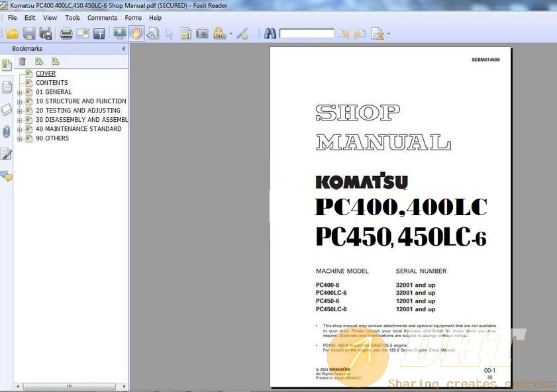
Task: Expand the 40 MAINTENANCE STANDARD node
Action: 20,130
